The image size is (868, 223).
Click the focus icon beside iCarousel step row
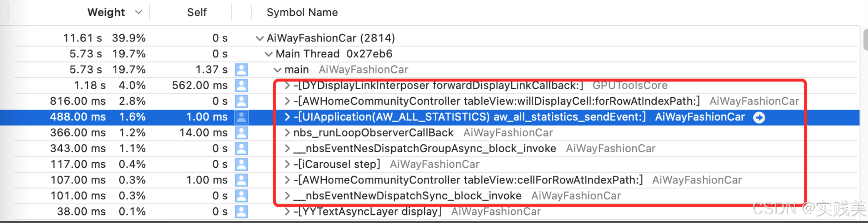[x=241, y=164]
